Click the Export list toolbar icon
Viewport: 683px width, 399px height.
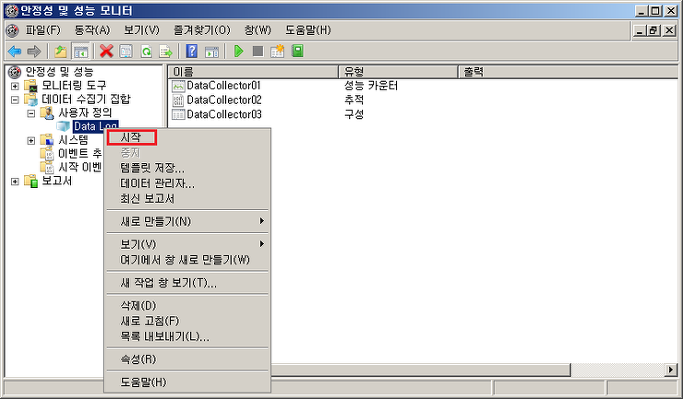[166, 51]
